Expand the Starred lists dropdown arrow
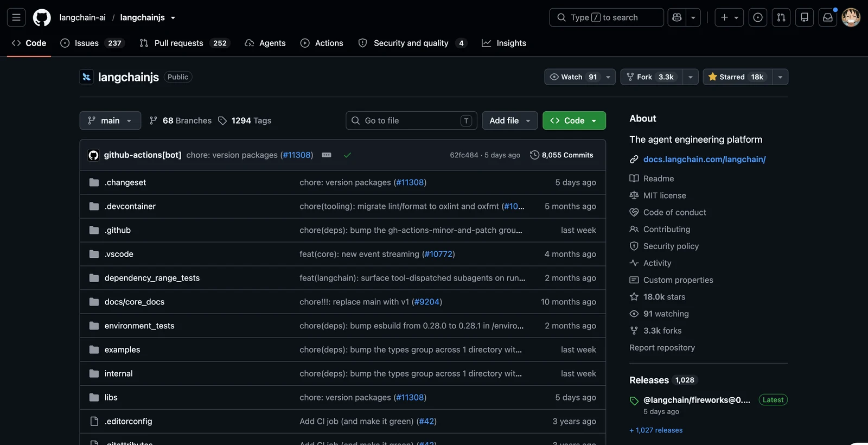 pyautogui.click(x=780, y=77)
